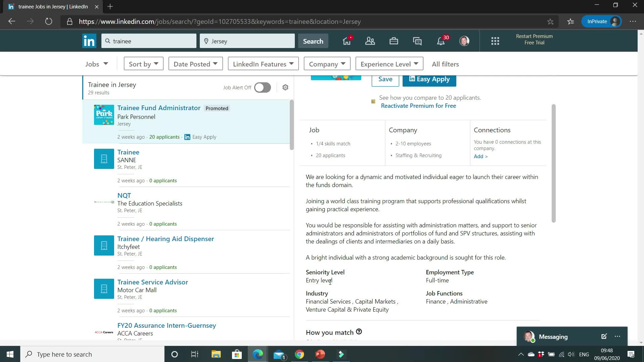Open Jobs briefcase icon
The width and height of the screenshot is (644, 362).
(x=394, y=41)
